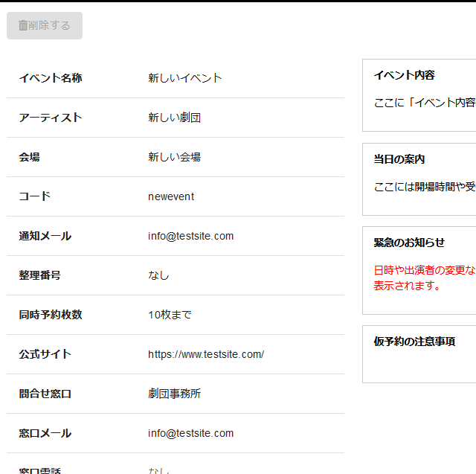Select the code value newevent
Screen dimensions: 476x474
point(171,196)
